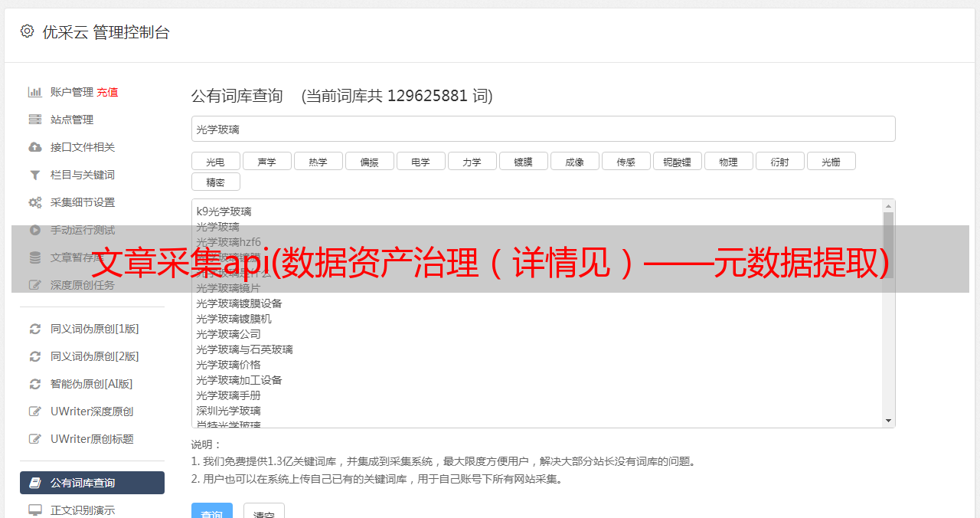Click the refresh icon for 同义词伪原创[1版]
Screen dimensions: 980x518
(x=35, y=329)
